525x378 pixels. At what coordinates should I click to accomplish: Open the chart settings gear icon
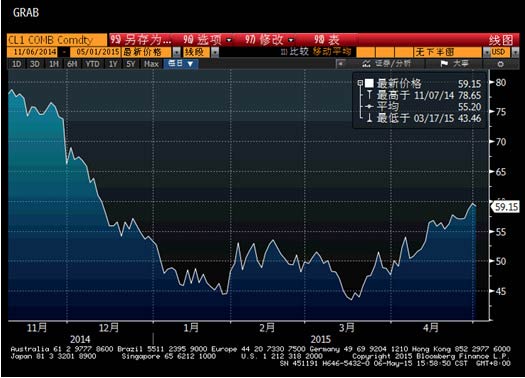pos(500,64)
